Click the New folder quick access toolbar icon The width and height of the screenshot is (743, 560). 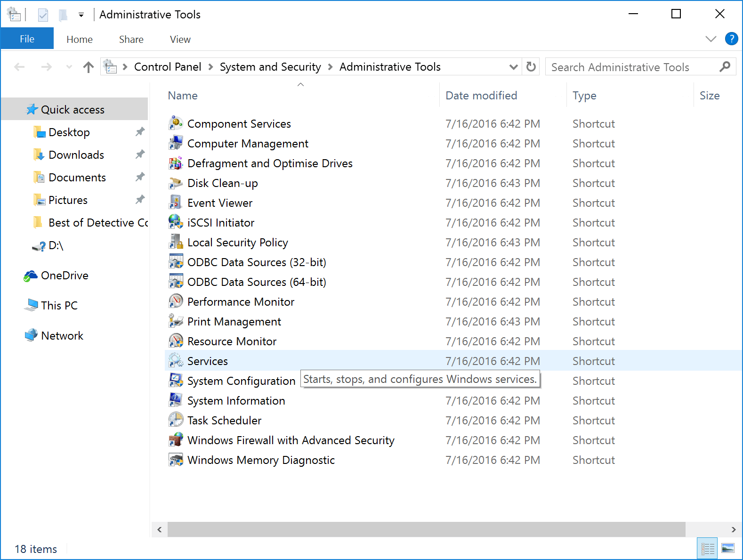pyautogui.click(x=63, y=15)
